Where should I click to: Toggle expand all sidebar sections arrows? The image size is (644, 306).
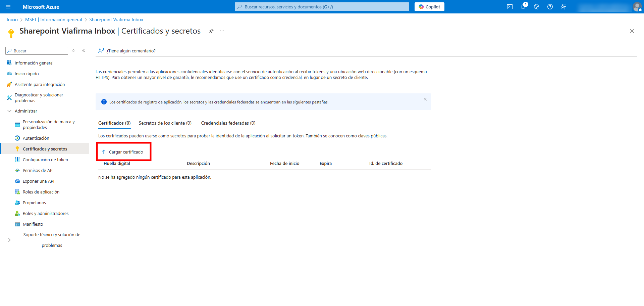pos(73,51)
